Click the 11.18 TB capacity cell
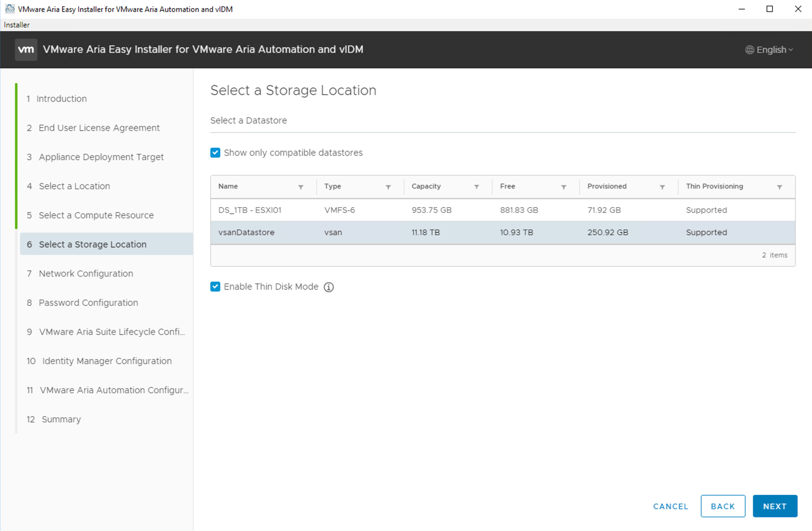Screen dimensions: 812x531 [426, 233]
